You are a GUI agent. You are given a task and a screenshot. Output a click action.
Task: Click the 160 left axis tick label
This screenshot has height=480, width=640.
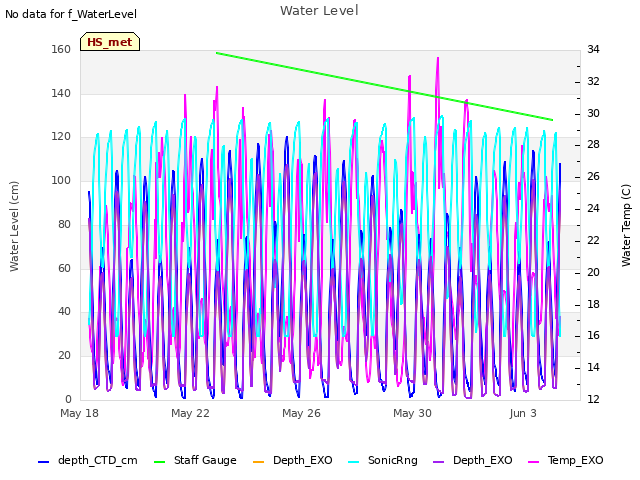coord(61,49)
